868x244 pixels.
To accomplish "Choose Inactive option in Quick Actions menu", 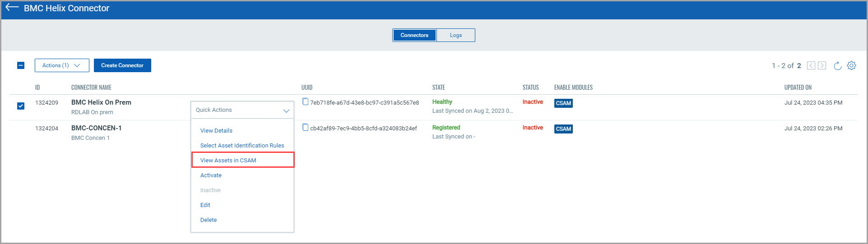I will [210, 190].
